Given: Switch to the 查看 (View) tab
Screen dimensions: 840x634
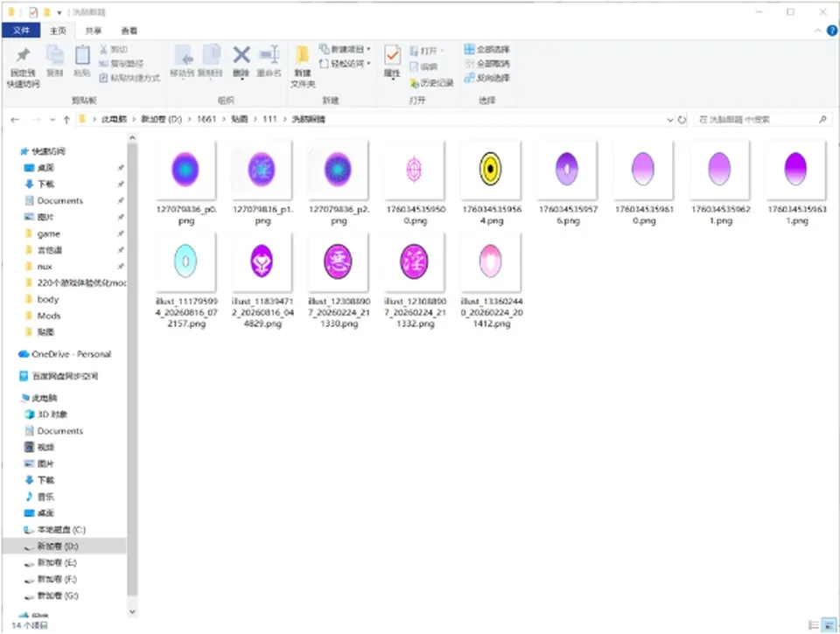Looking at the screenshot, I should (129, 31).
